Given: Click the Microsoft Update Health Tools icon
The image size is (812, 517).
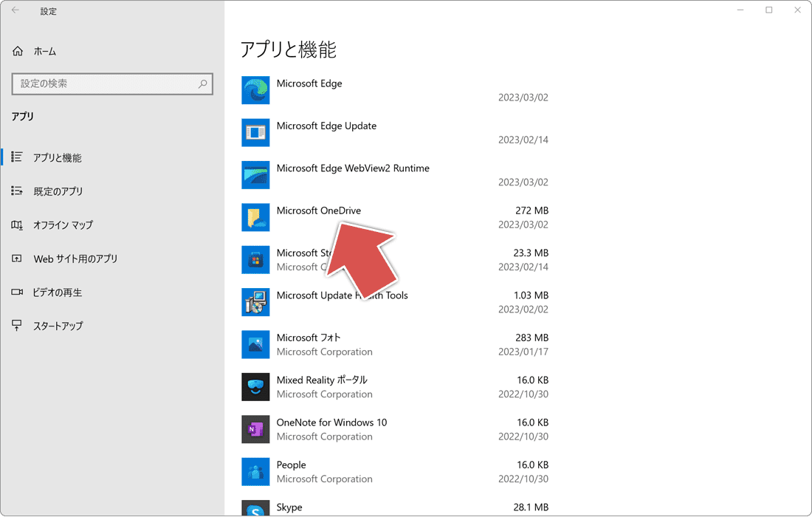Looking at the screenshot, I should click(255, 302).
